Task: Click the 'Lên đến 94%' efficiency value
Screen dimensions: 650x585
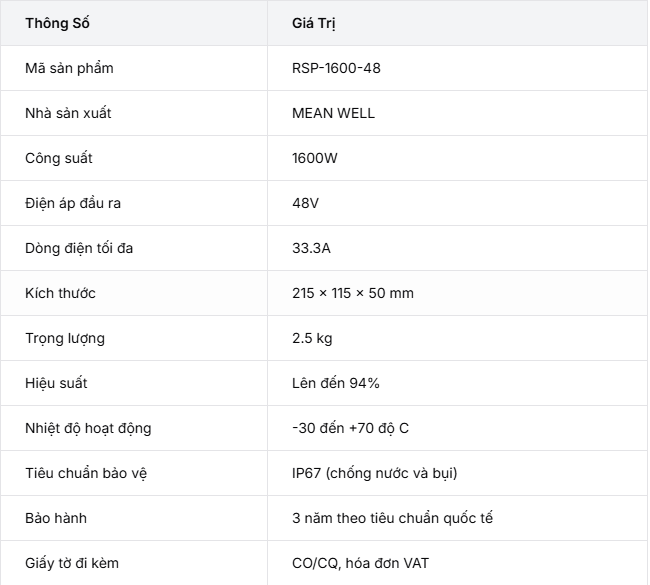Action: pyautogui.click(x=335, y=383)
